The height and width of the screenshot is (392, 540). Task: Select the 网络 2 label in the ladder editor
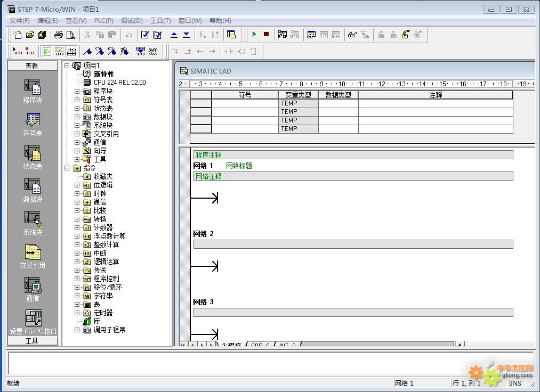(x=203, y=234)
